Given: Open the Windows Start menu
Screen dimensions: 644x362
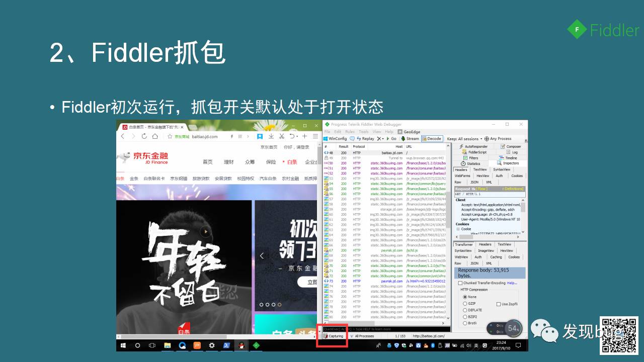Looking at the screenshot, I should pos(123,345).
